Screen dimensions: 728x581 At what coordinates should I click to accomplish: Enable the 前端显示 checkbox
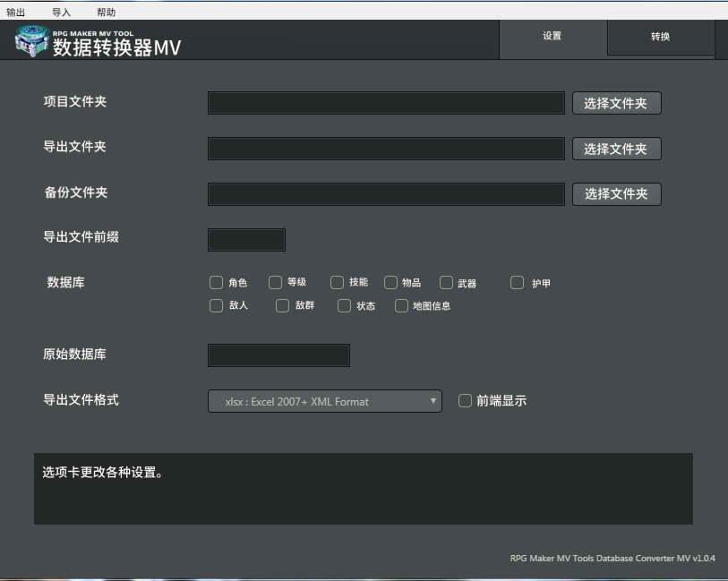[465, 400]
